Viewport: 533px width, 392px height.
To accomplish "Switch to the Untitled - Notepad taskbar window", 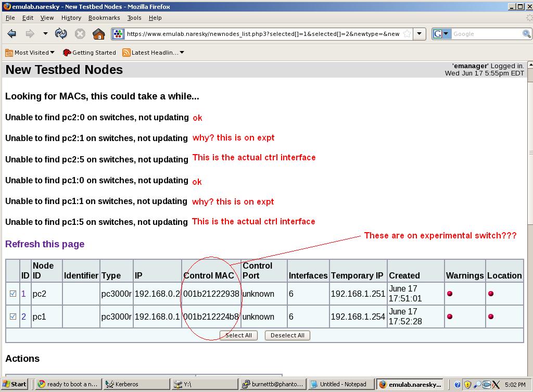I will coord(341,384).
